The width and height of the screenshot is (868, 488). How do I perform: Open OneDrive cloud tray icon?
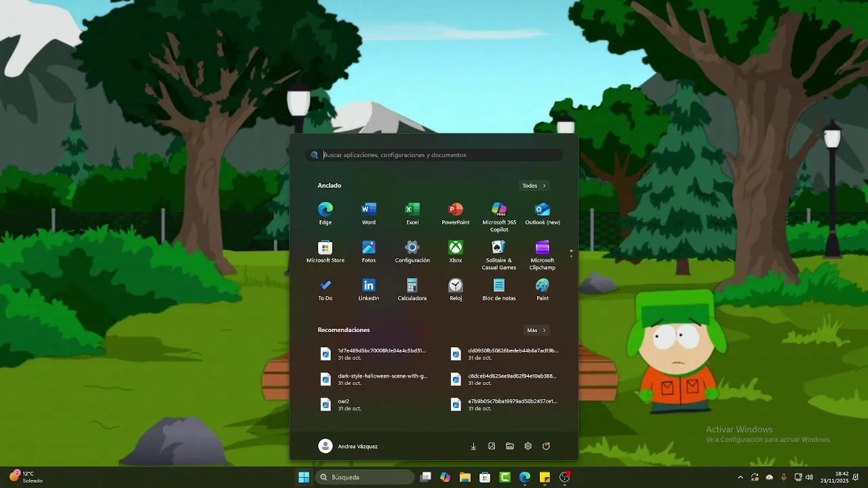tap(769, 477)
